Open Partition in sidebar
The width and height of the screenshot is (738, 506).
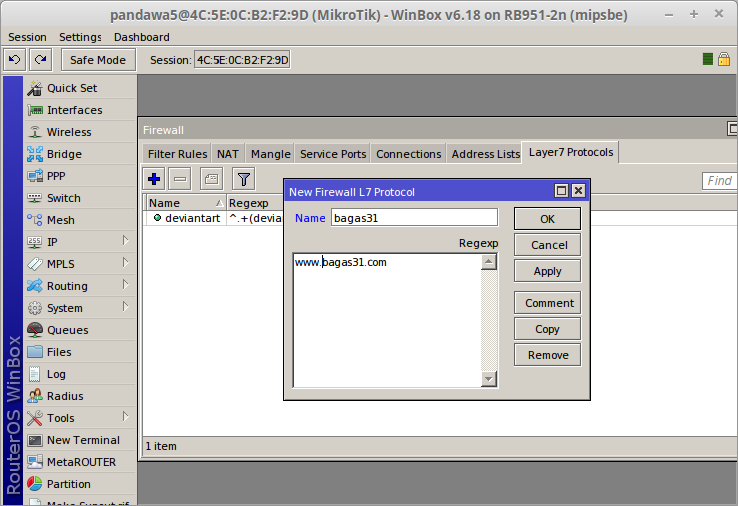click(80, 484)
